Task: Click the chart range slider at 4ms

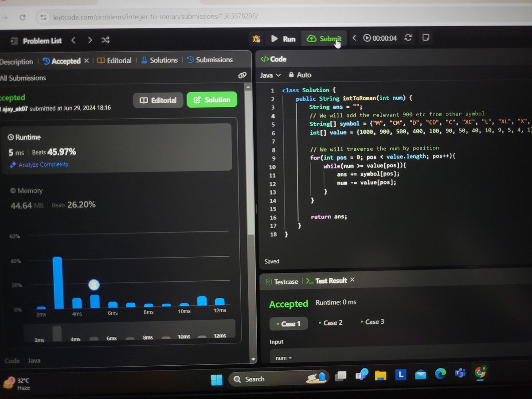Action: click(75, 338)
